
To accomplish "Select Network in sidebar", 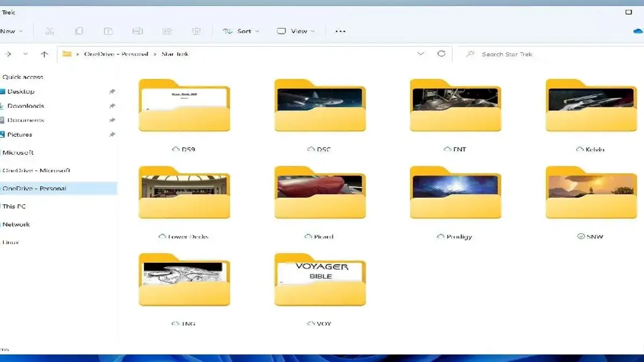I will point(16,225).
